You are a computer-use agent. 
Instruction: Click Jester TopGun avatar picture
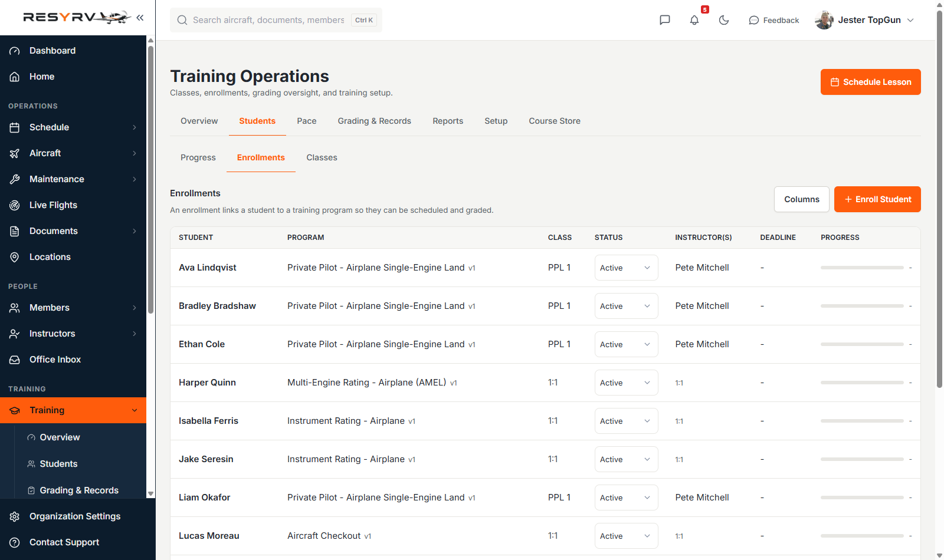coord(824,20)
